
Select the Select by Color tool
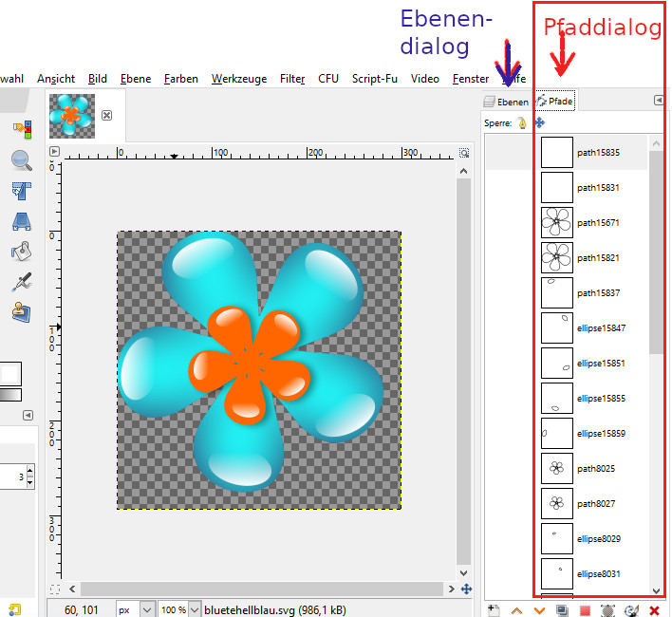click(22, 129)
